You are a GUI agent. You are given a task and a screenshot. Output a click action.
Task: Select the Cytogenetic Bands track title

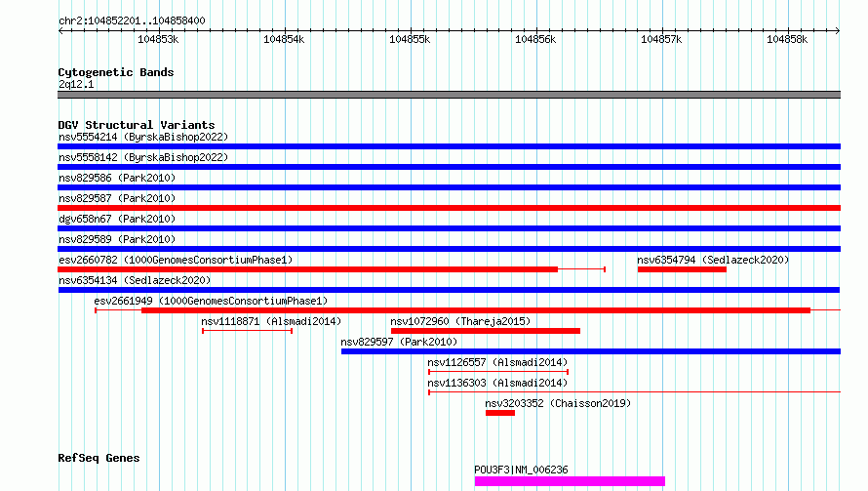(x=116, y=72)
